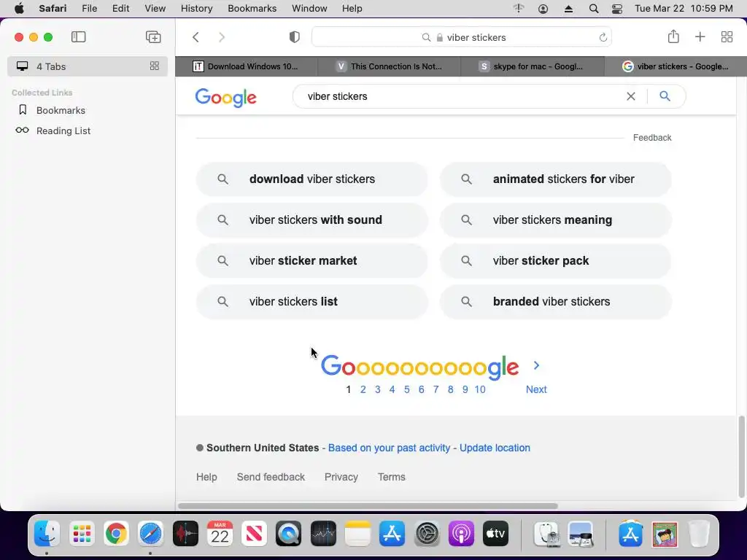
Task: Click the blue Google search magnifier button
Action: [x=665, y=96]
